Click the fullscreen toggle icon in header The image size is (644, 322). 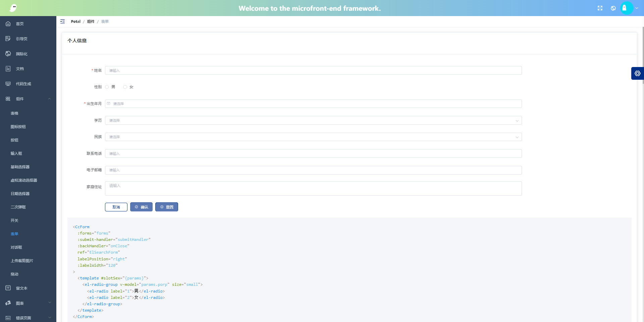coord(600,8)
